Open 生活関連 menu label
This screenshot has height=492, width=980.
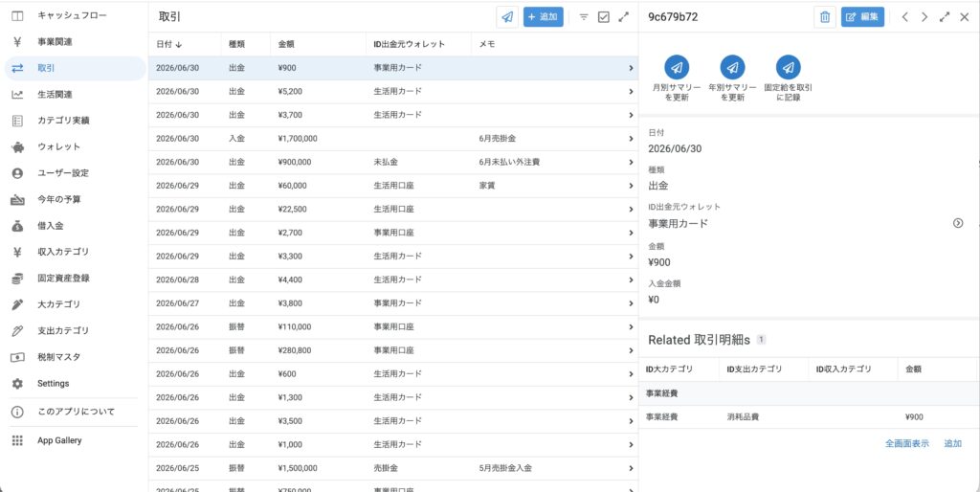pos(55,95)
